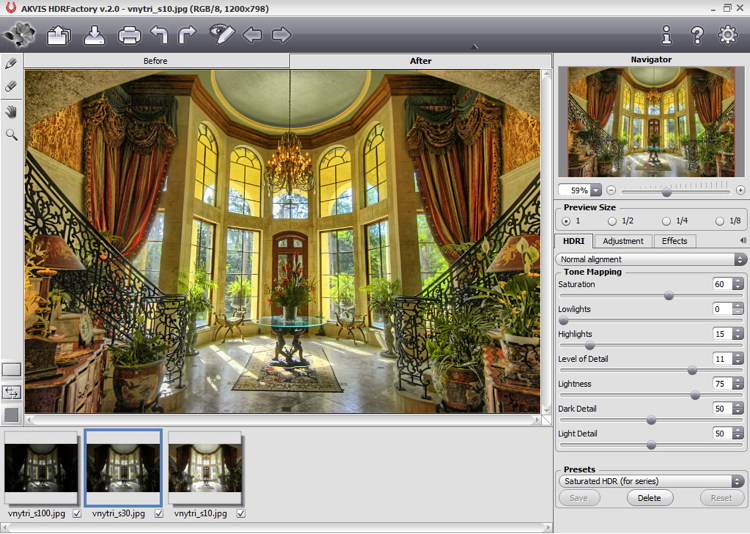The width and height of the screenshot is (750, 534).
Task: Click the open file icon in toolbar
Action: (58, 36)
